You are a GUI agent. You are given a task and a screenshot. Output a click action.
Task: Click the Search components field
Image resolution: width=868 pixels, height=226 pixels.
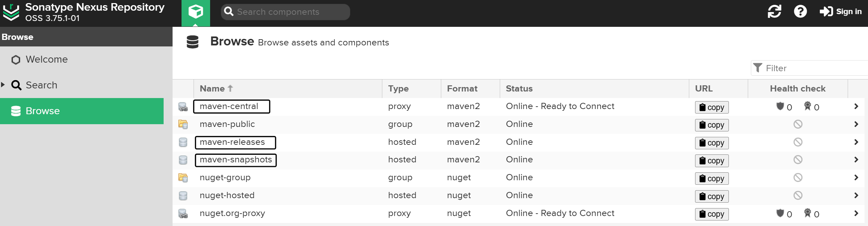pyautogui.click(x=285, y=12)
